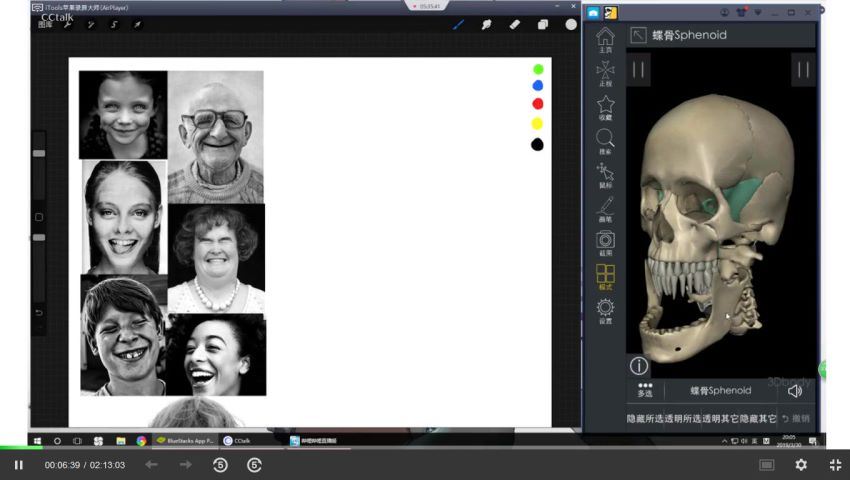The image size is (850, 480).
Task: Click the 多选 multi-select button
Action: [645, 390]
